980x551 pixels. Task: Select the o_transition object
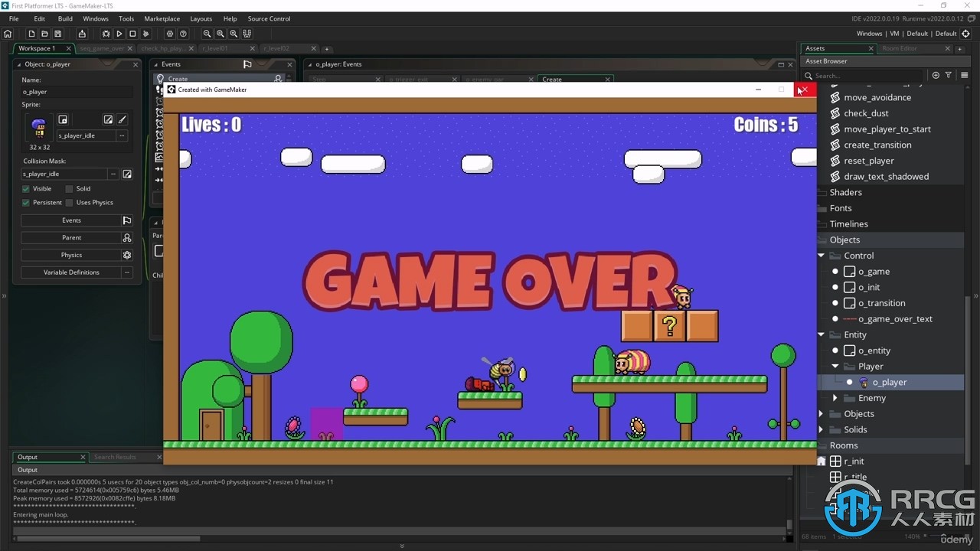coord(881,303)
